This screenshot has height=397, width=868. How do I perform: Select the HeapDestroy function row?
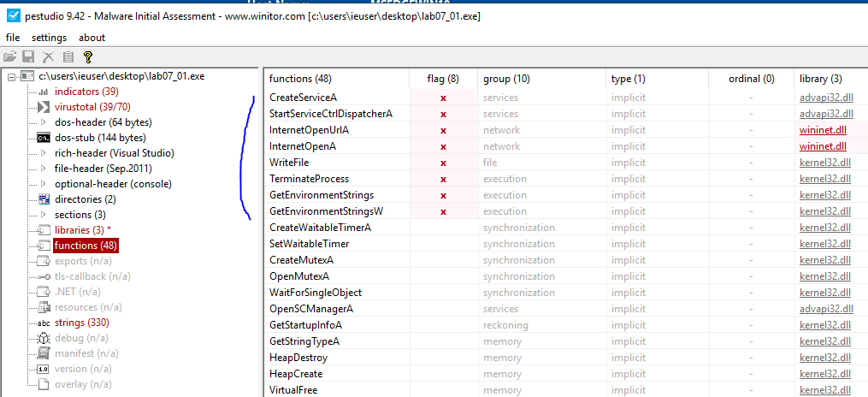coord(566,358)
